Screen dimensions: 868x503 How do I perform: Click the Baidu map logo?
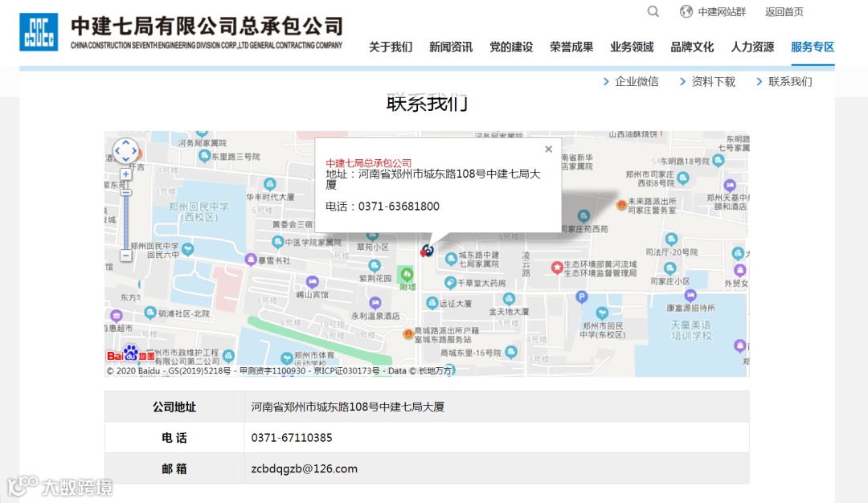click(131, 354)
